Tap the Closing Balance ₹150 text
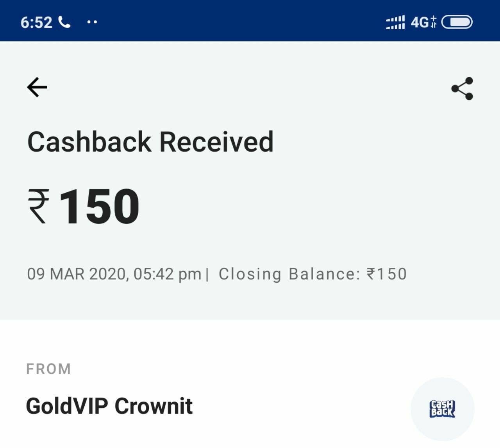Screen dimensions: 500x448 click(313, 274)
